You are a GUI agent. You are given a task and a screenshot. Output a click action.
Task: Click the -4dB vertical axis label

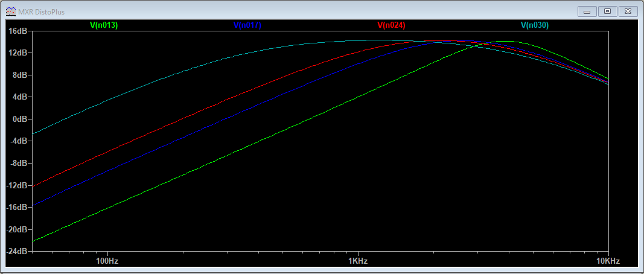[19, 141]
